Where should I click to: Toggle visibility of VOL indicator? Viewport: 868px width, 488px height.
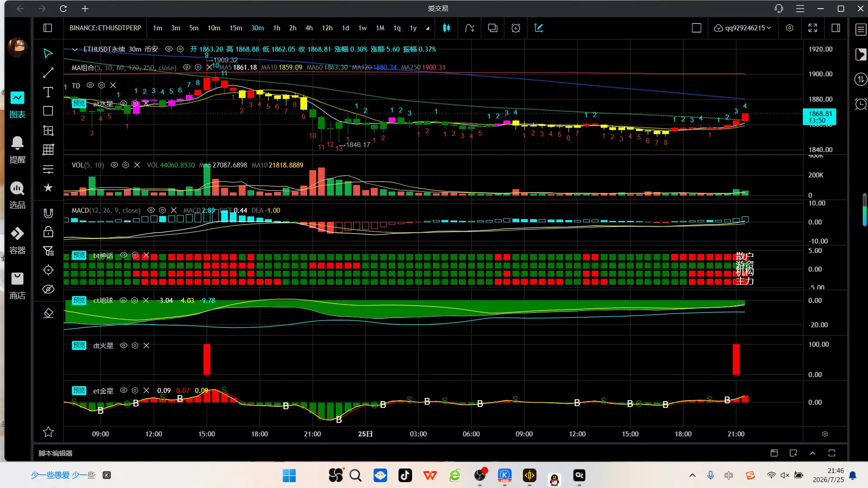click(x=114, y=165)
